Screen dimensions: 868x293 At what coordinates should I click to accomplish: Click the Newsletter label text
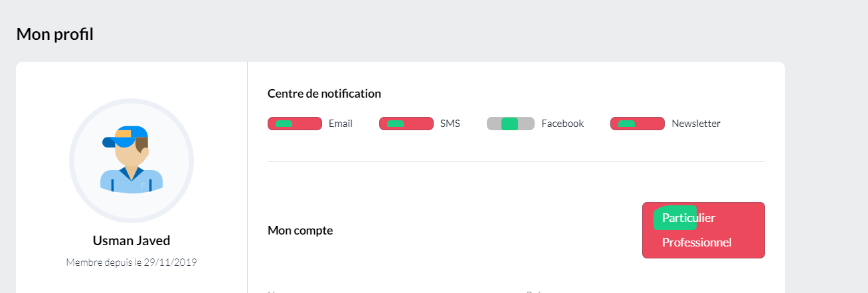[x=696, y=124]
